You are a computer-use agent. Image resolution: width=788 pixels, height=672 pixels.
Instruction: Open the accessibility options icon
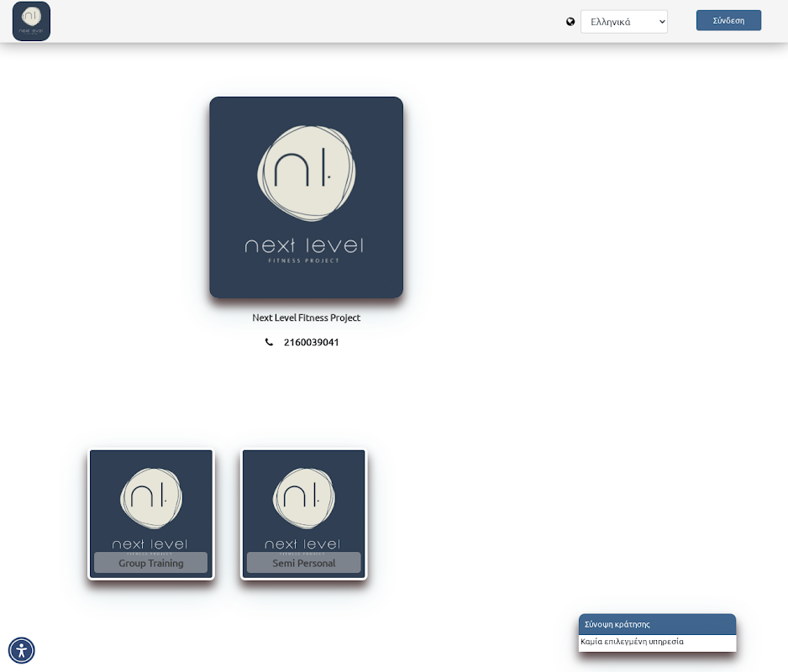(x=22, y=650)
